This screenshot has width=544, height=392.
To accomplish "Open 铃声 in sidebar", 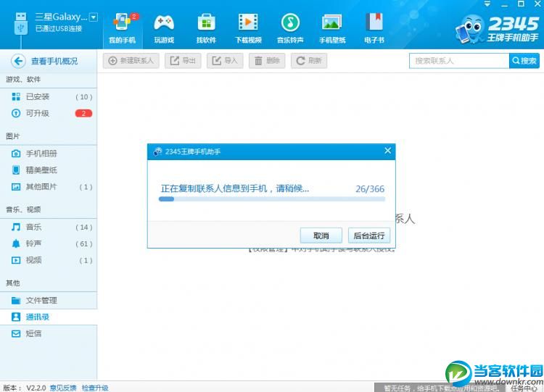I will pos(49,243).
